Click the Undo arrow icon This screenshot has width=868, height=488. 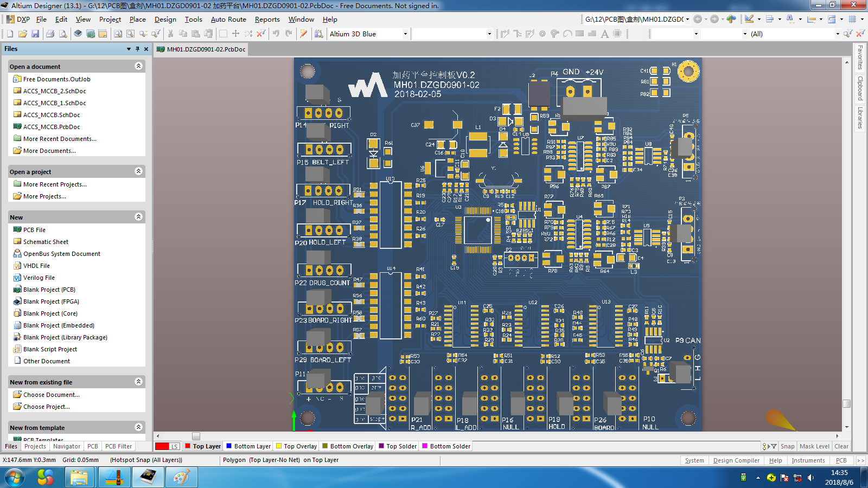[x=276, y=34]
